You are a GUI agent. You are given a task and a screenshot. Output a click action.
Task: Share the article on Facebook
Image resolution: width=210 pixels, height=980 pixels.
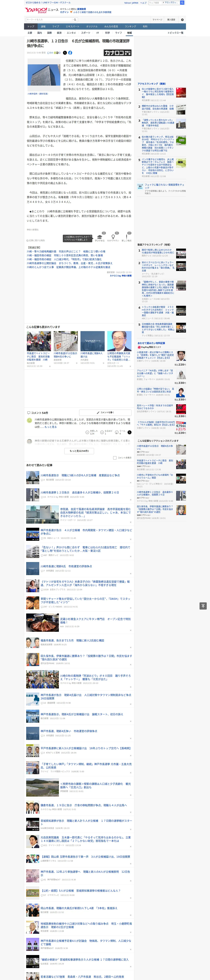click(x=70, y=53)
